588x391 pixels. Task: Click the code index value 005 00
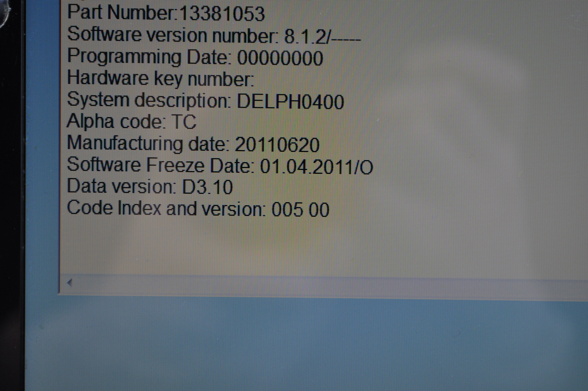[x=300, y=210]
